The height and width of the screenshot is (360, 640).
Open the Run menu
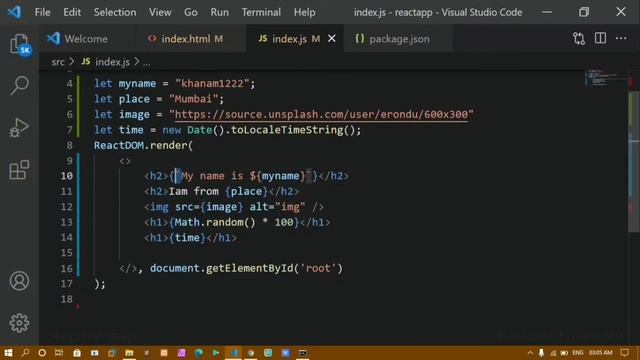tap(220, 12)
